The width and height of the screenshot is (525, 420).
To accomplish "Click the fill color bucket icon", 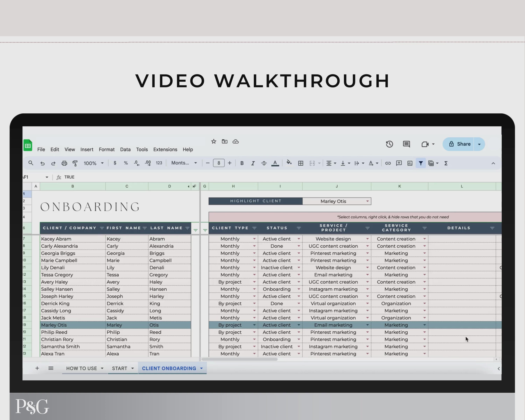I will 289,163.
